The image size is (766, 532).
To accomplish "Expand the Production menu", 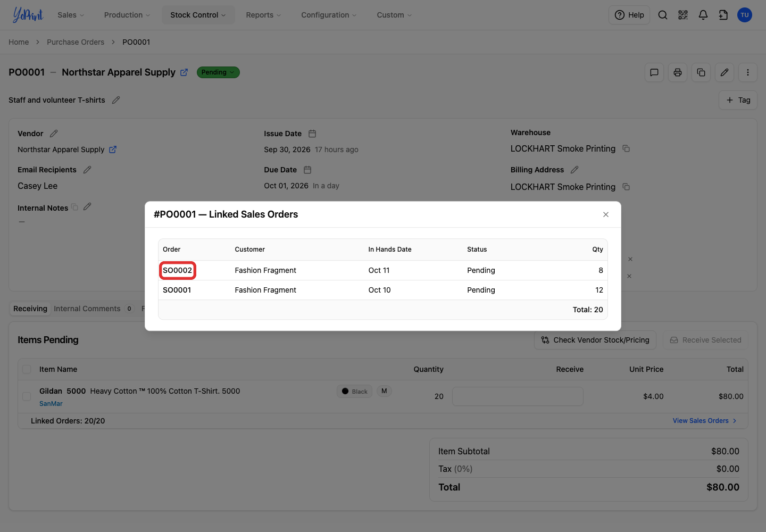I will 127,15.
